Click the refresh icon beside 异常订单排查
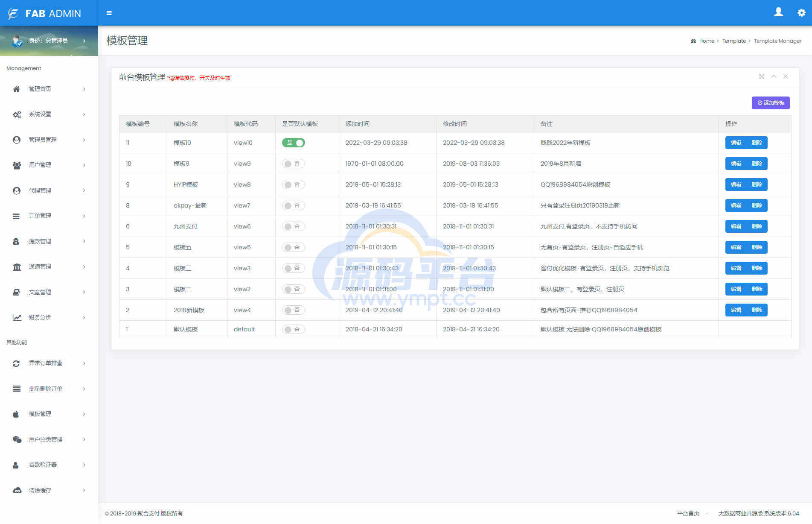 click(x=16, y=363)
